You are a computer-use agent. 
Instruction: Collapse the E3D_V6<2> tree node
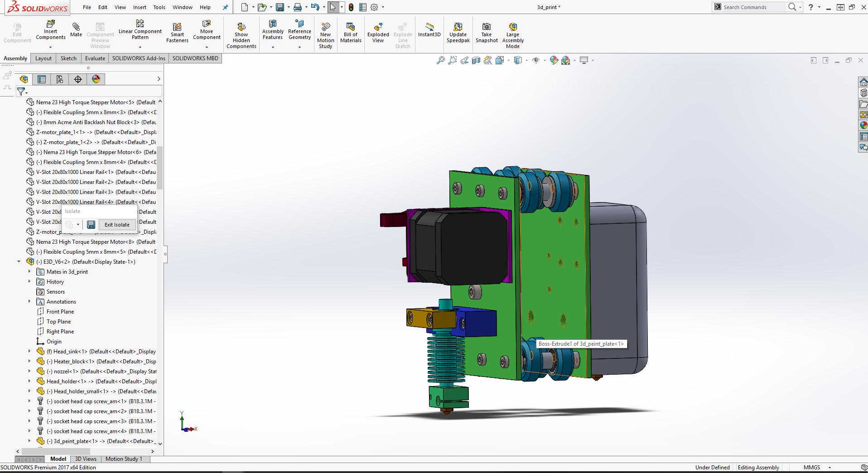click(x=19, y=261)
